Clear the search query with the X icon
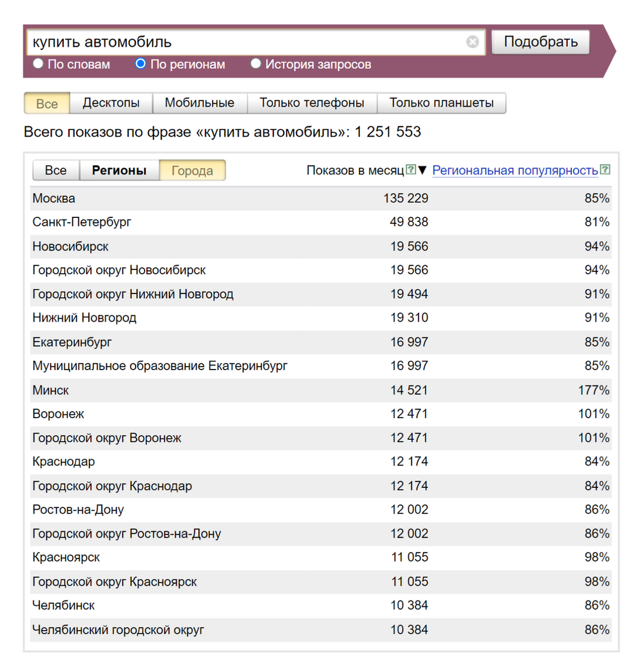643x672 pixels. click(x=472, y=42)
